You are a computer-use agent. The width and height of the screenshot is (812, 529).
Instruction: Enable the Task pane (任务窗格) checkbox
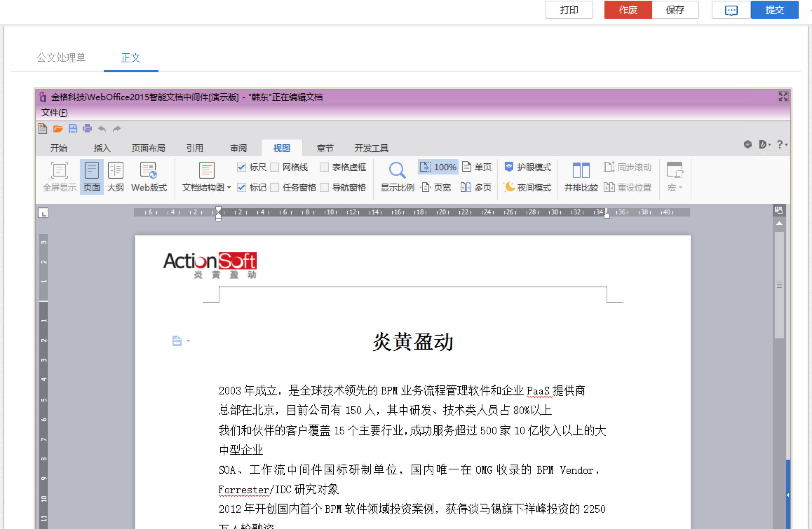click(275, 187)
